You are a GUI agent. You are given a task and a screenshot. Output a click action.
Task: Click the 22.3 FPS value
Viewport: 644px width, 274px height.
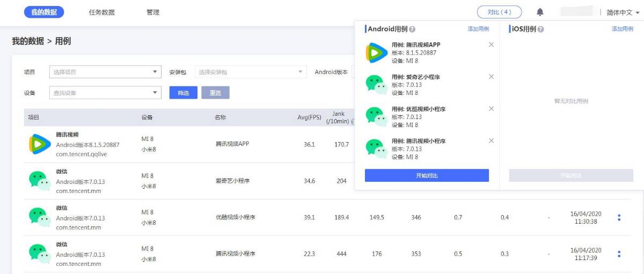309,254
